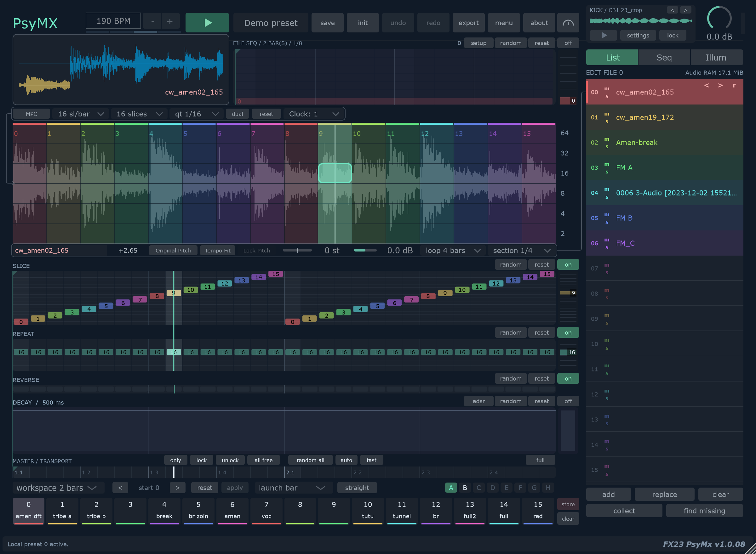Shift workspace start forward with > button

pyautogui.click(x=178, y=488)
